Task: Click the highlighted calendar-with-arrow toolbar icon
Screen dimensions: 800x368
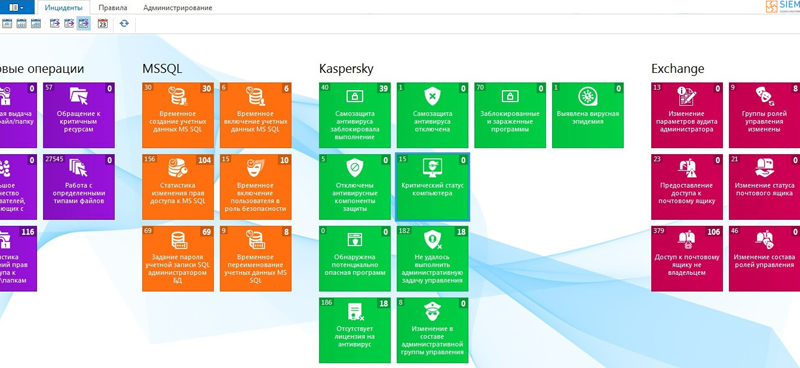Action: (84, 23)
